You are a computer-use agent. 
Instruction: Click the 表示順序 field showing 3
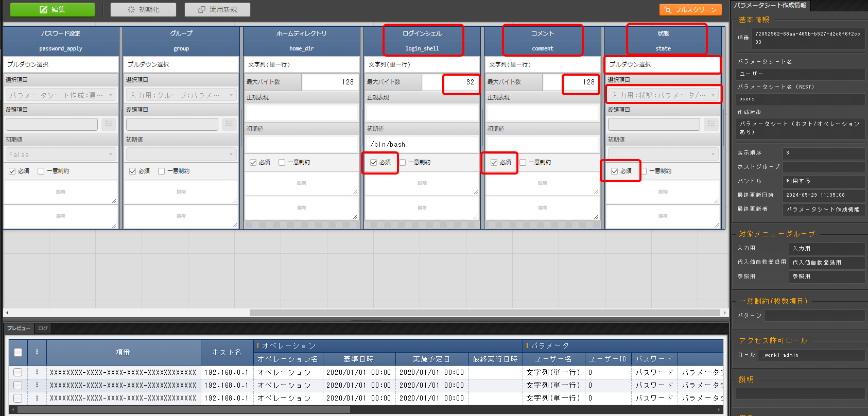(x=824, y=153)
